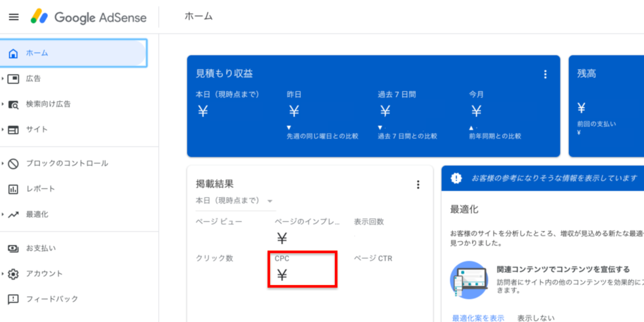This screenshot has height=322, width=644.
Task: Click the 広告 ad unit icon
Action: coord(14,79)
